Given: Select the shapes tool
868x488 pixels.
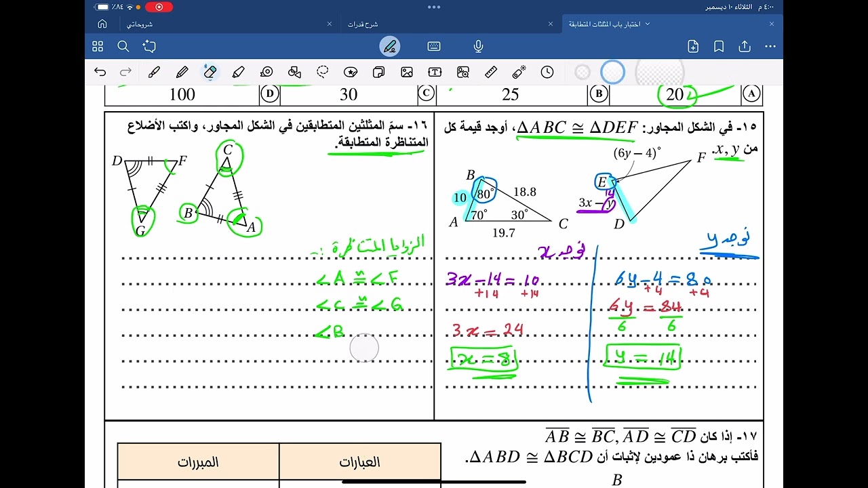Looking at the screenshot, I should pos(294,72).
